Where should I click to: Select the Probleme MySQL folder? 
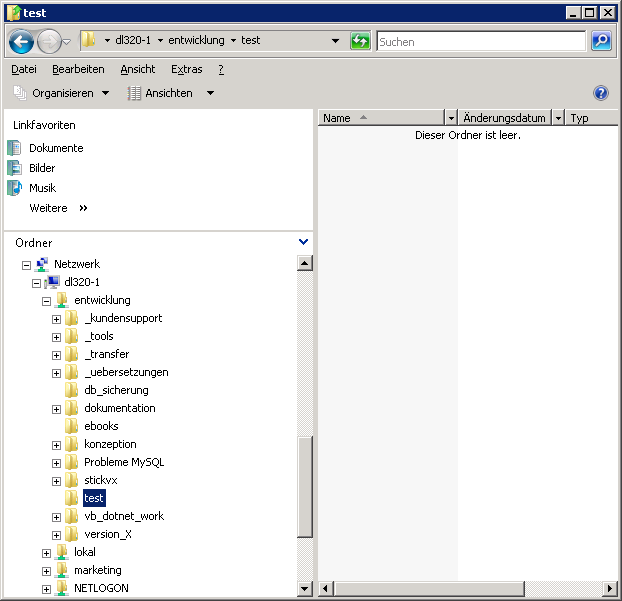click(123, 462)
